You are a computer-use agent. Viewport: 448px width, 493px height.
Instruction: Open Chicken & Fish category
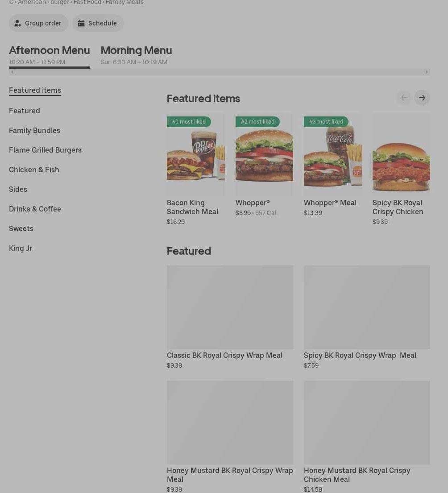tap(34, 170)
